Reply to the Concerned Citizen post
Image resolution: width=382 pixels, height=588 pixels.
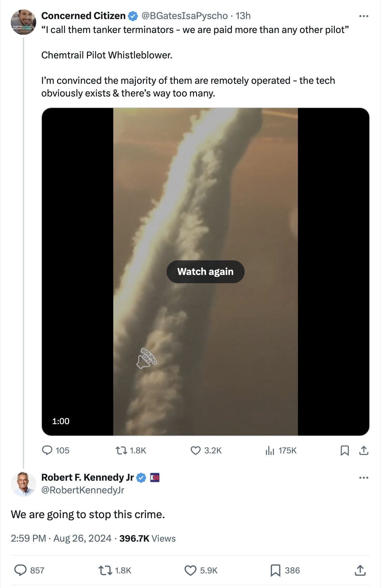(47, 450)
